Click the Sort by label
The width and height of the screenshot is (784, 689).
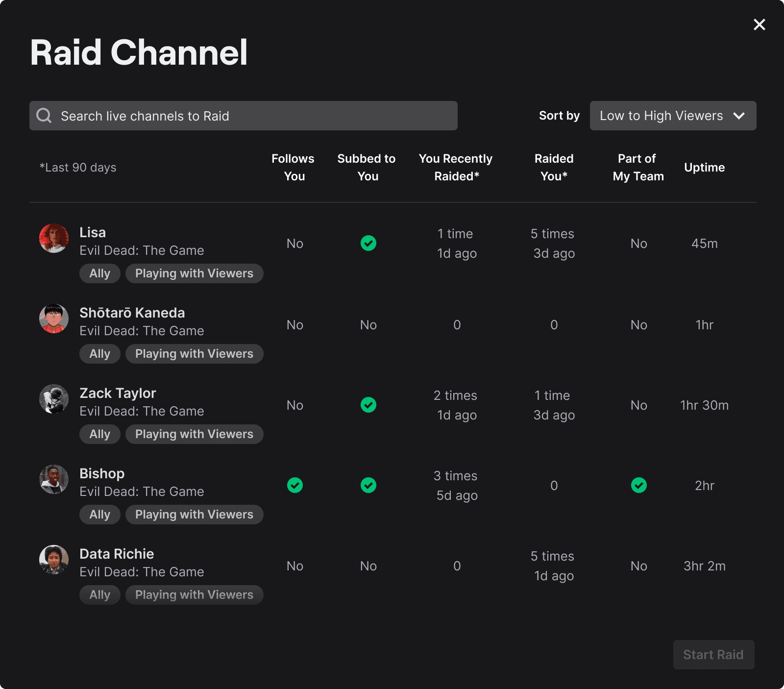click(559, 116)
